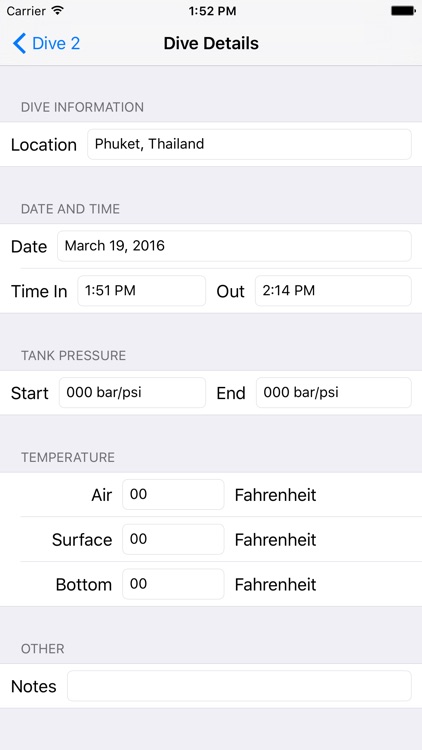
Task: Tap the Carrier label in status bar
Action: 26,11
